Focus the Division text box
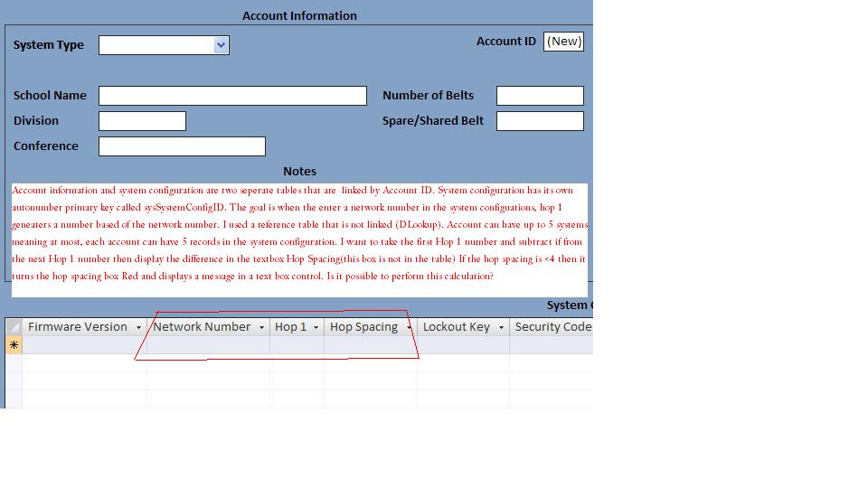 142,121
